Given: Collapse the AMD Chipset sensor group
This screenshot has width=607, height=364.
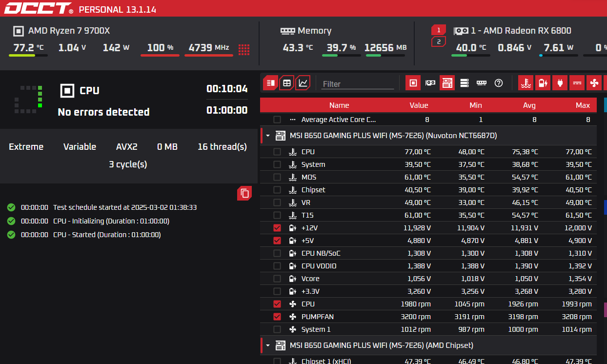Looking at the screenshot, I should tap(268, 345).
